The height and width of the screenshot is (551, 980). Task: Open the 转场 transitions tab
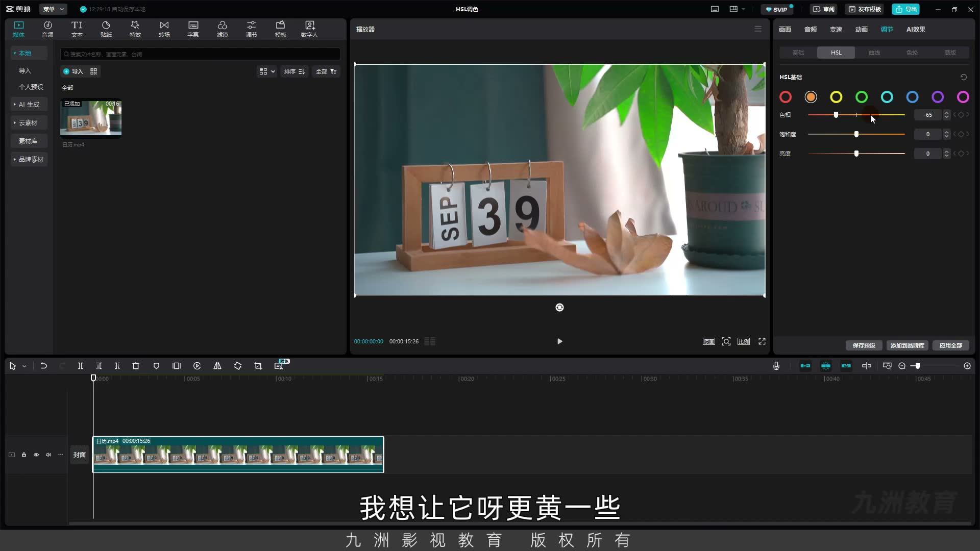pyautogui.click(x=164, y=29)
